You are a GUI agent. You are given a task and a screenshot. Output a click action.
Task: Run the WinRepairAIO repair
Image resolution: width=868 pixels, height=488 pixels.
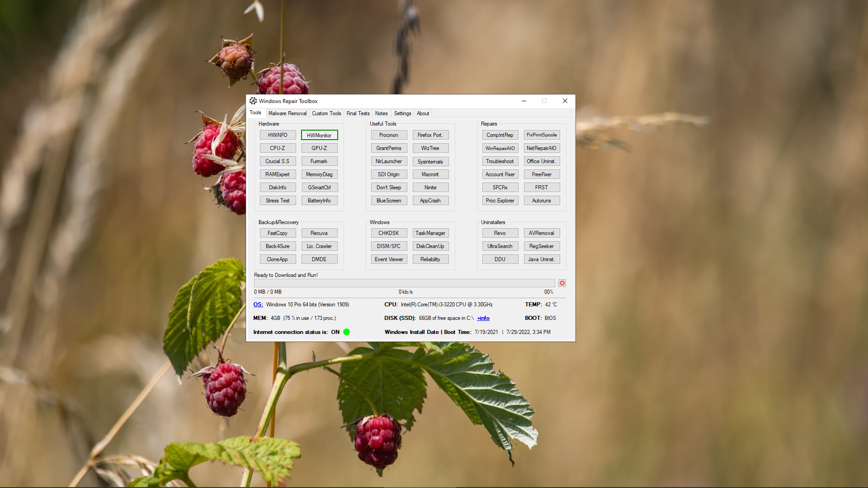click(500, 148)
